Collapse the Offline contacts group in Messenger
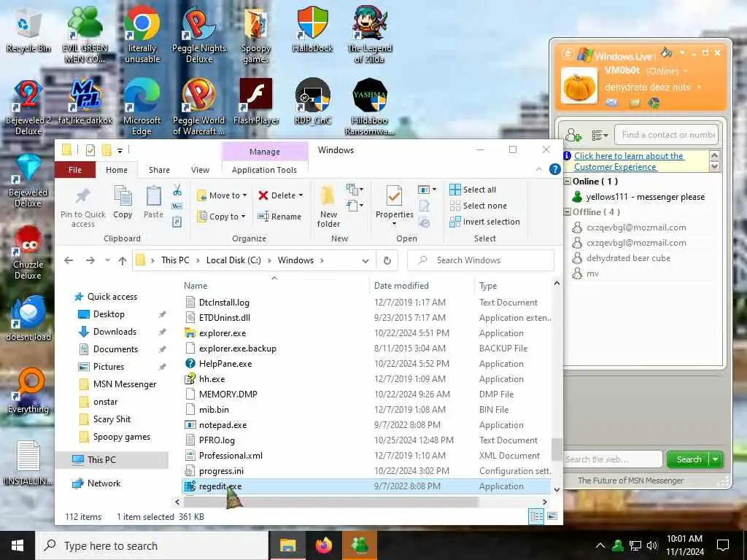 tap(568, 212)
